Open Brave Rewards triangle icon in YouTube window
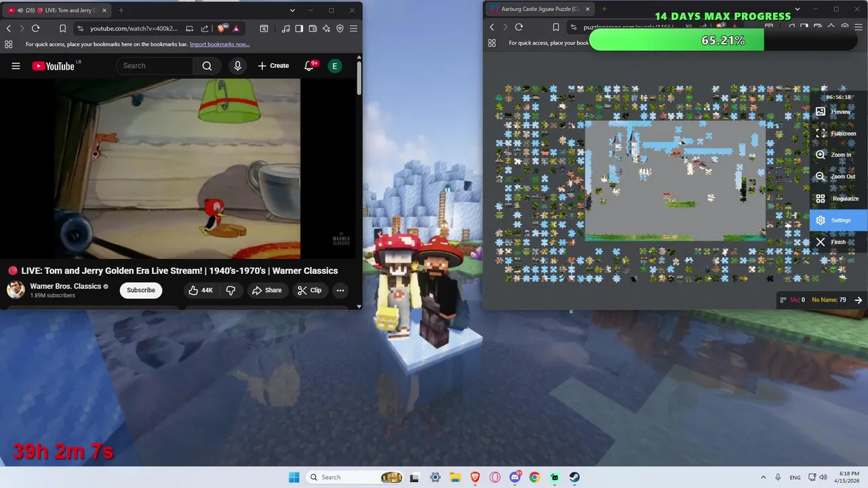The image size is (868, 488). click(236, 28)
